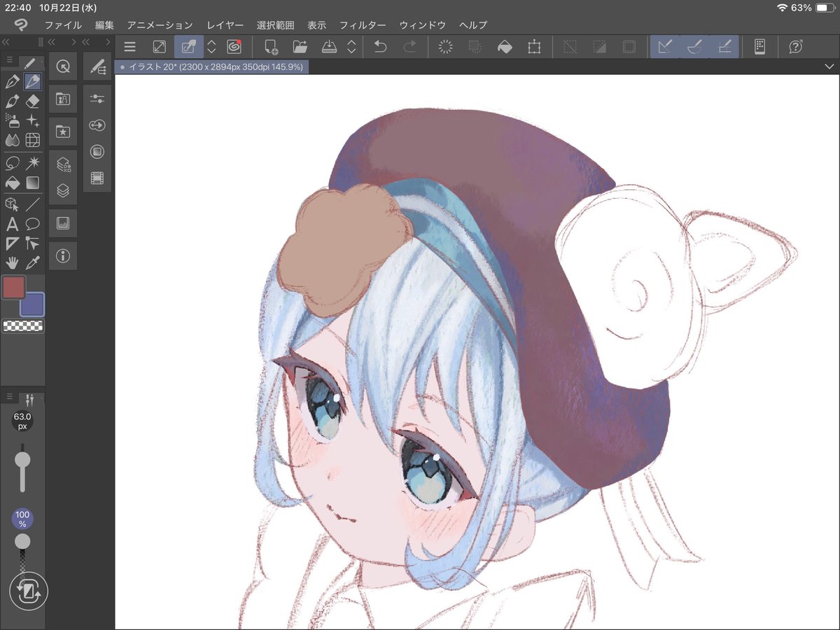Toggle snap to ruler
Image resolution: width=840 pixels, height=630 pixels.
pos(665,46)
